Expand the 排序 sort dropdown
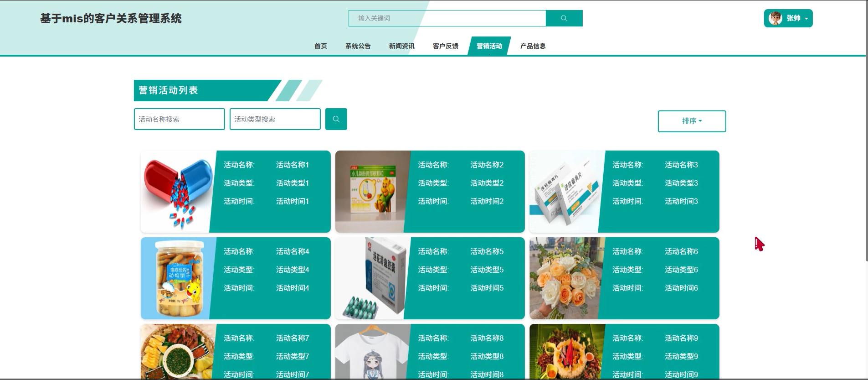The image size is (868, 380). [x=692, y=121]
